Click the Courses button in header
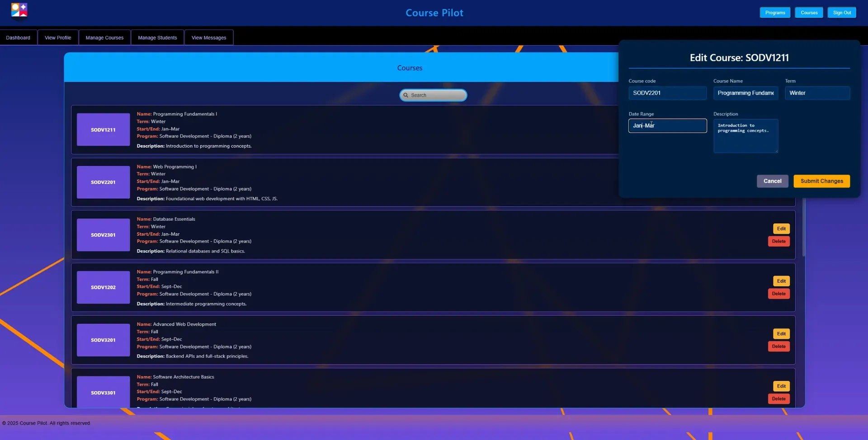 click(809, 13)
